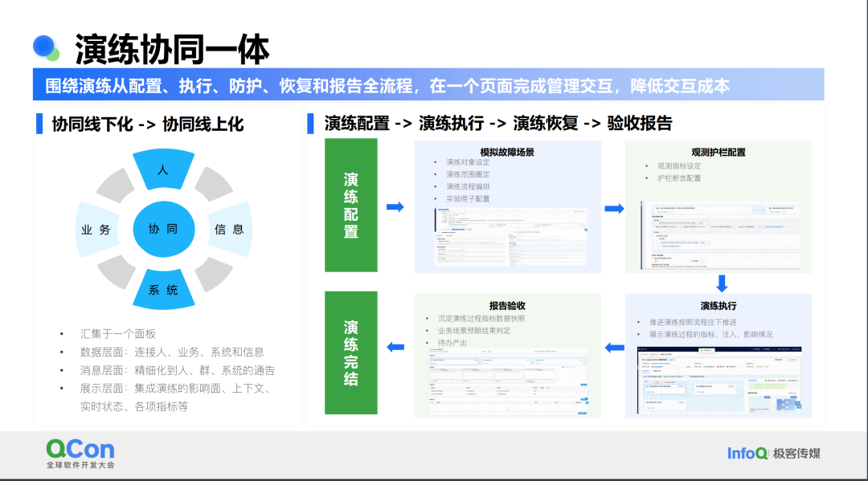
Task: Click the heading ending with 验收报告
Action: pos(498,123)
